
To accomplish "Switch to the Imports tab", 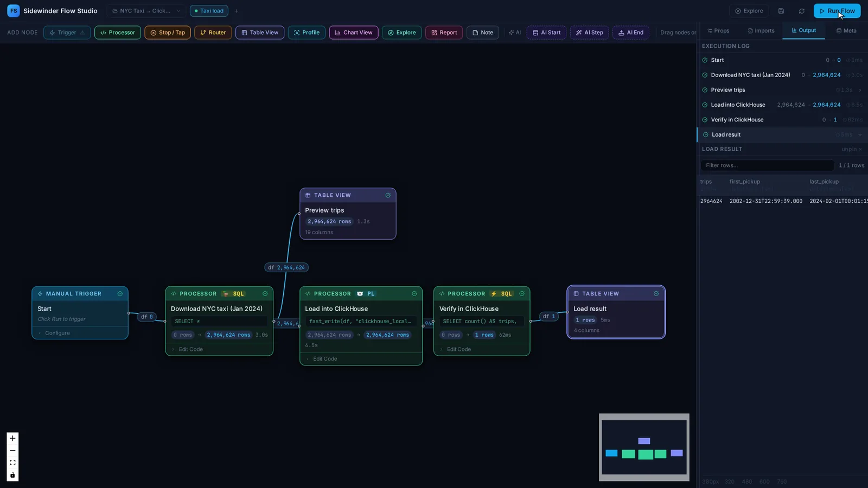I will pyautogui.click(x=761, y=31).
